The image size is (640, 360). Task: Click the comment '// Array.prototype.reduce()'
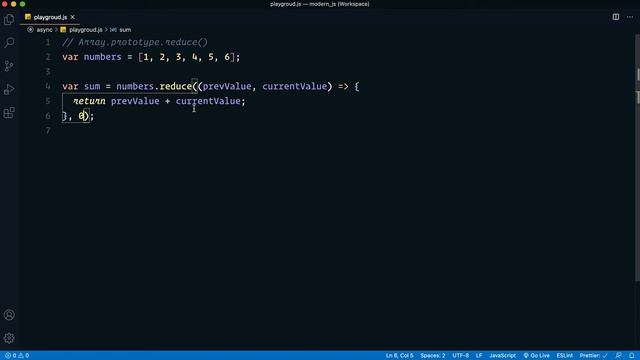[x=135, y=42]
